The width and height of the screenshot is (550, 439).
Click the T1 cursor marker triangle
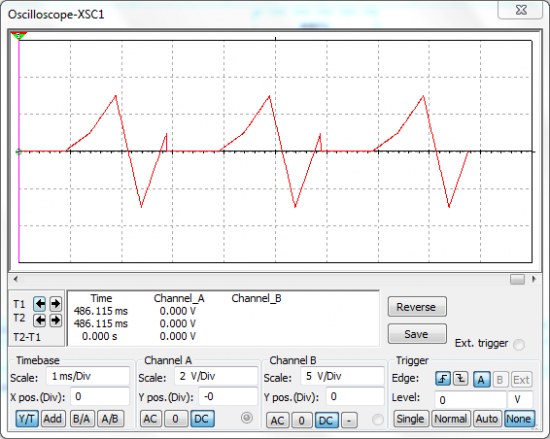[x=18, y=35]
